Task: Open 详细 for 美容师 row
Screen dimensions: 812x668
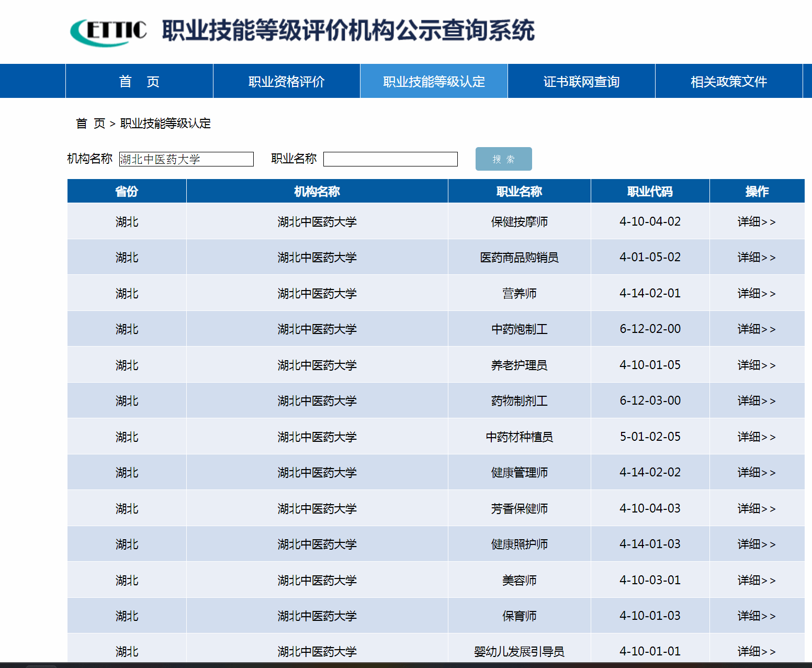Action: coord(757,581)
